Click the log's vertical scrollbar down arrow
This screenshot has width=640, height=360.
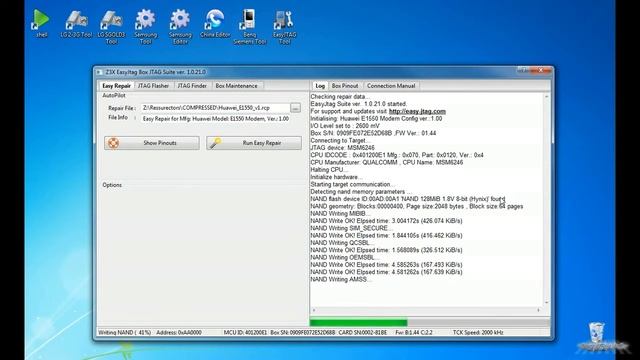tap(547, 302)
